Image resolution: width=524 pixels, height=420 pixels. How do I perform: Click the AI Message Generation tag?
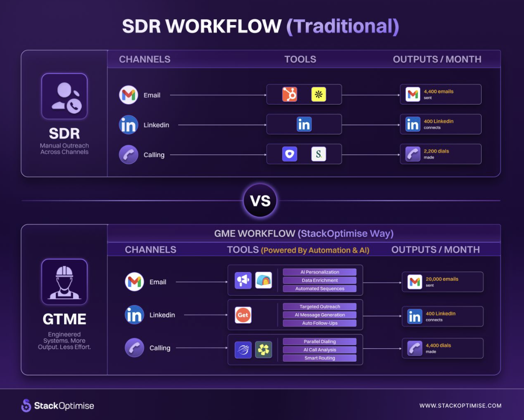point(320,315)
